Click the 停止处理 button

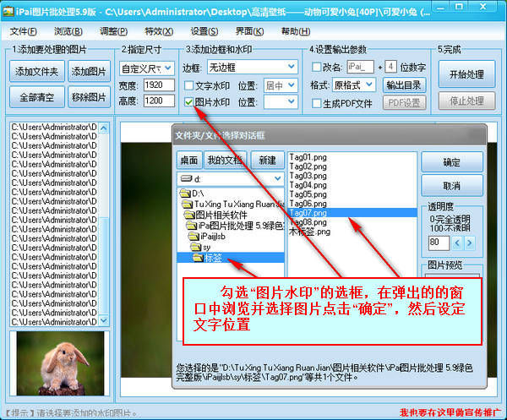(466, 101)
